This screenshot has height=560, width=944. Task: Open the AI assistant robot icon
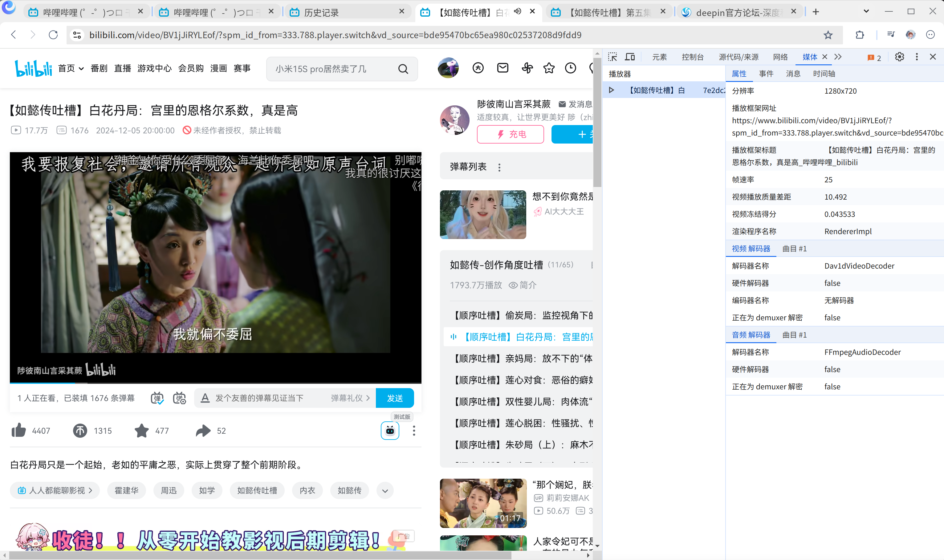[x=390, y=431]
